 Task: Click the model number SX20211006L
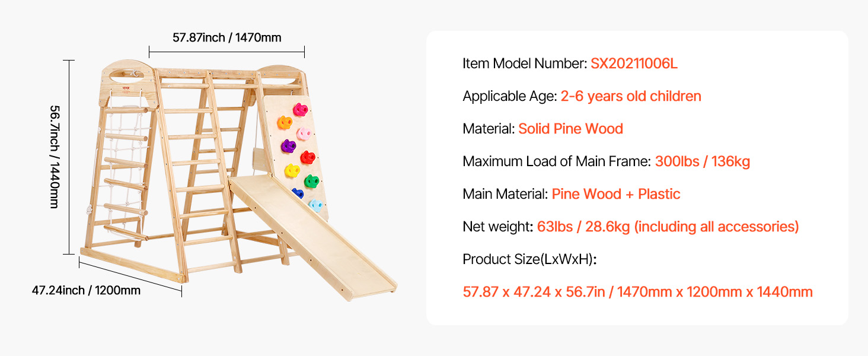coord(634,63)
